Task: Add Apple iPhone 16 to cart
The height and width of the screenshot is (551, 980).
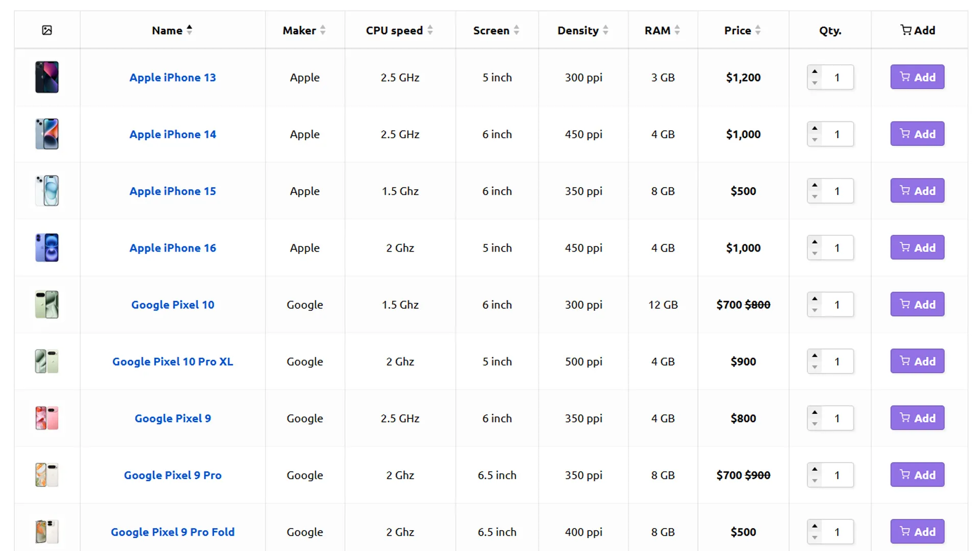Action: click(917, 247)
